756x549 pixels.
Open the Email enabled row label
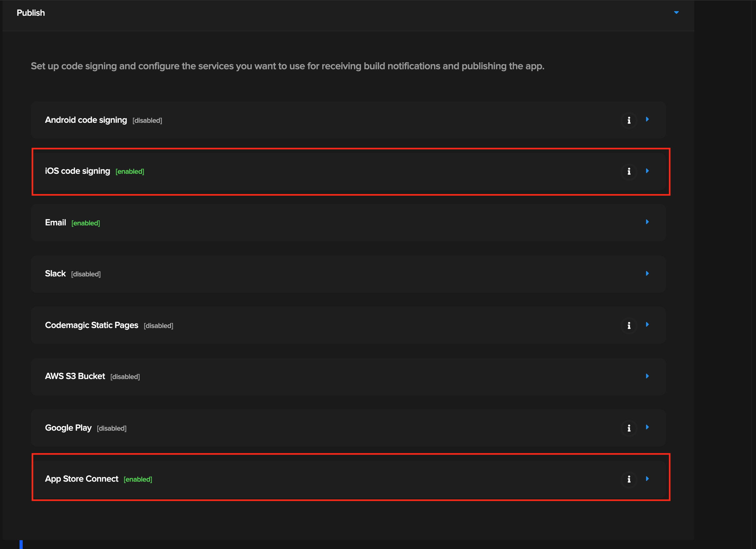56,223
